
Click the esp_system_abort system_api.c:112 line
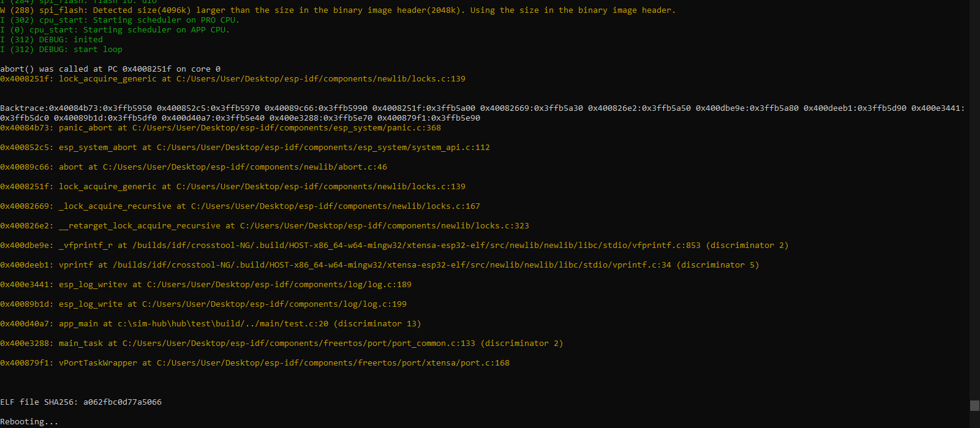[245, 148]
